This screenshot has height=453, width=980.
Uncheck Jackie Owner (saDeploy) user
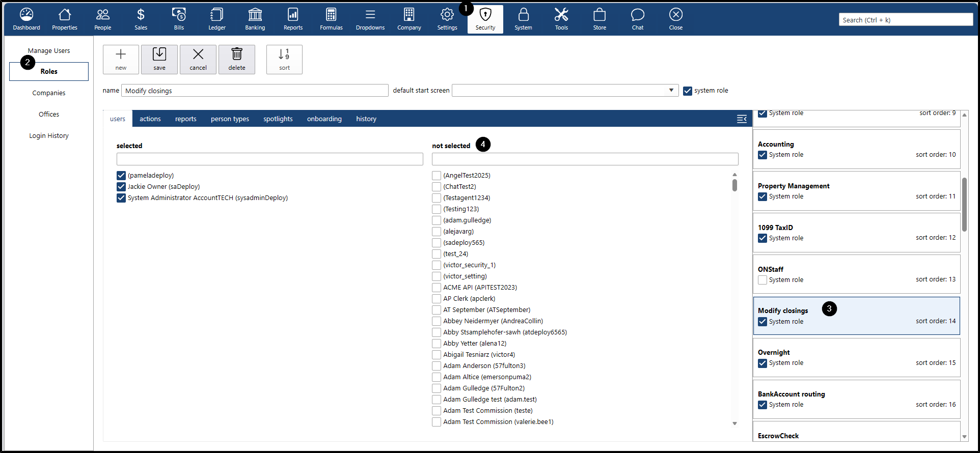tap(121, 187)
